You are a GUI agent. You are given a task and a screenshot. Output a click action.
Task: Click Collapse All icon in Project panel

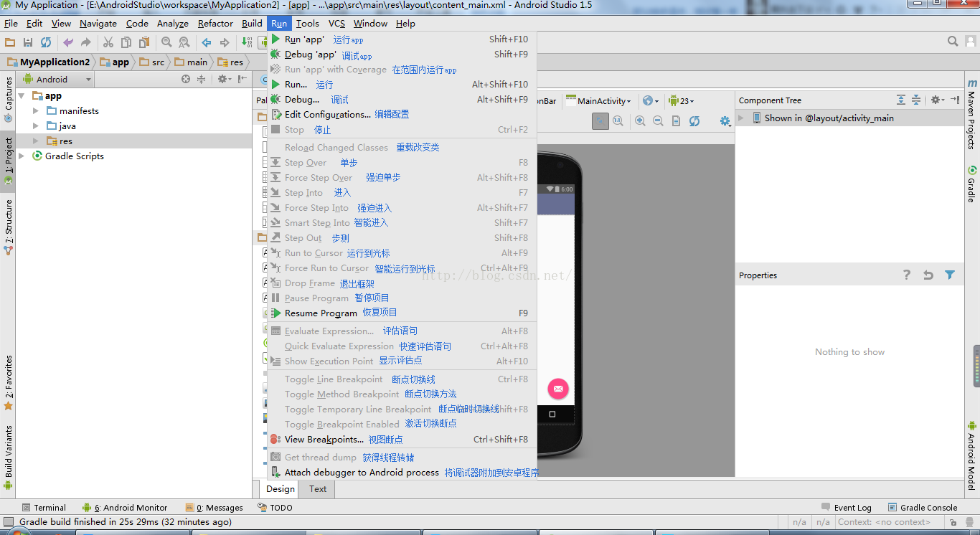pos(202,80)
